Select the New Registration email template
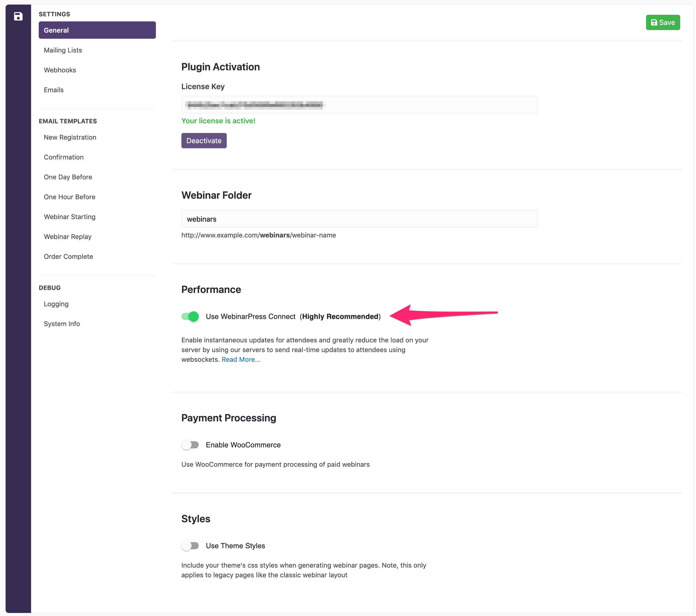The width and height of the screenshot is (696, 616). [70, 137]
